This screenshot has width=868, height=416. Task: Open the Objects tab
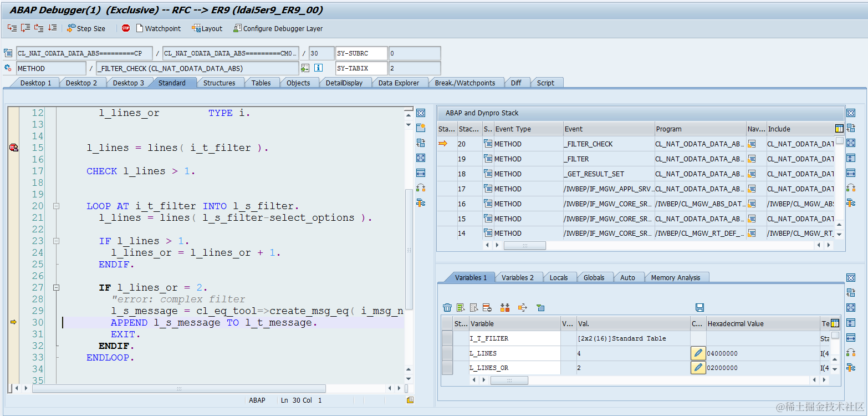coord(298,83)
